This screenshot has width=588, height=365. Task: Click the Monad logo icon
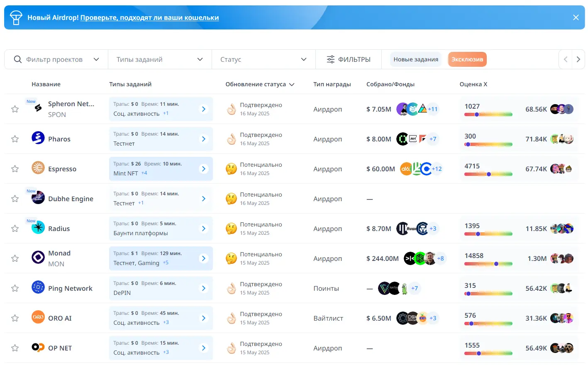(38, 257)
